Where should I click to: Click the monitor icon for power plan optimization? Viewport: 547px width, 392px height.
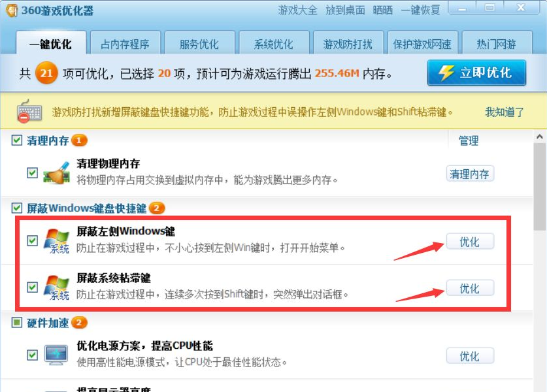[56, 355]
